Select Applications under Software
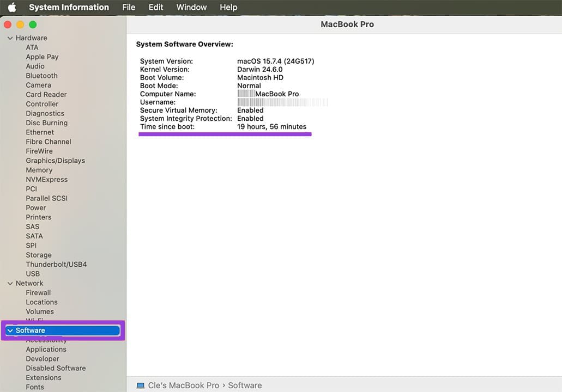Screen dimensions: 562x392 click(x=46, y=350)
